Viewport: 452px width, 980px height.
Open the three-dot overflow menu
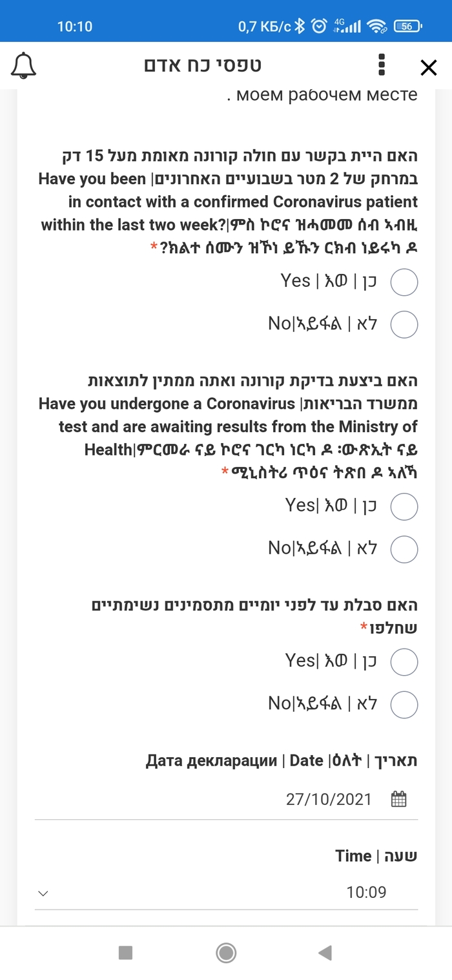pos(382,66)
